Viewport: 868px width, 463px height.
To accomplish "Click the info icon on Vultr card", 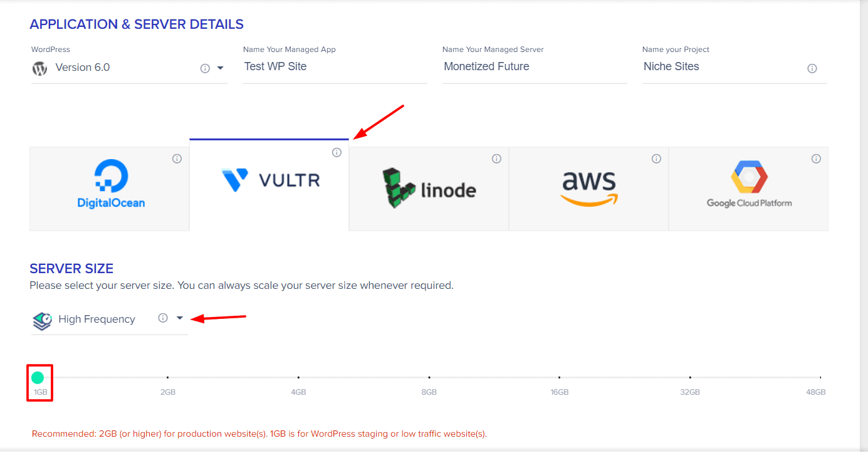I will (337, 152).
